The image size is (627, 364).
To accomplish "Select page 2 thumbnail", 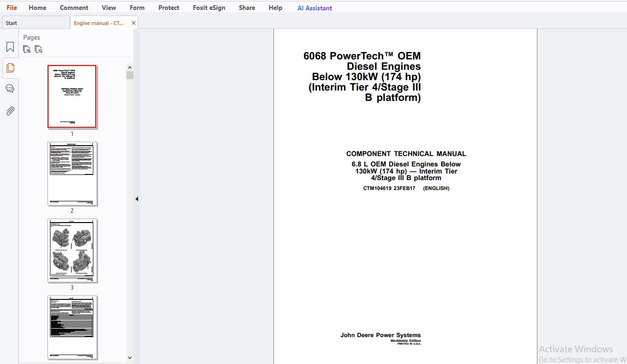I will coord(72,174).
